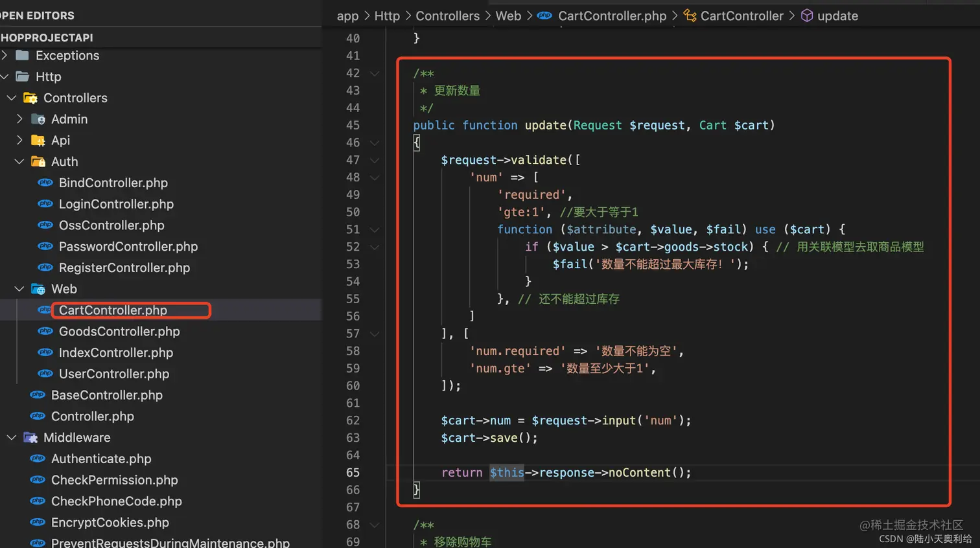This screenshot has width=980, height=548.
Task: Click the Auth folder icon
Action: (38, 161)
